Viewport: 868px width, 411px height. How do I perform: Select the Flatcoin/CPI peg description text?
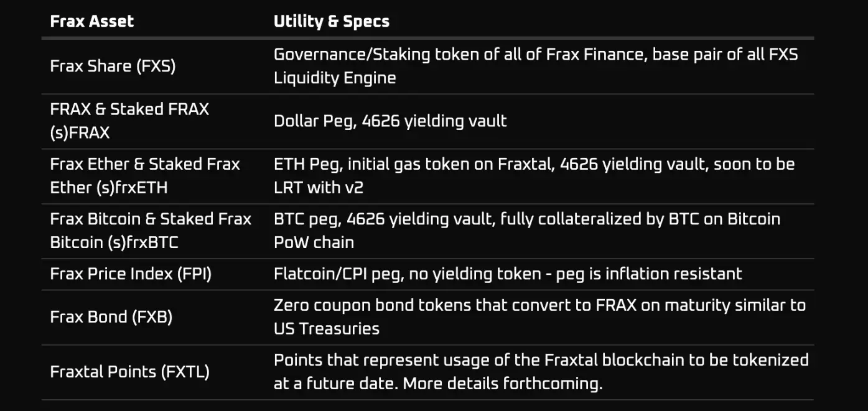(508, 274)
